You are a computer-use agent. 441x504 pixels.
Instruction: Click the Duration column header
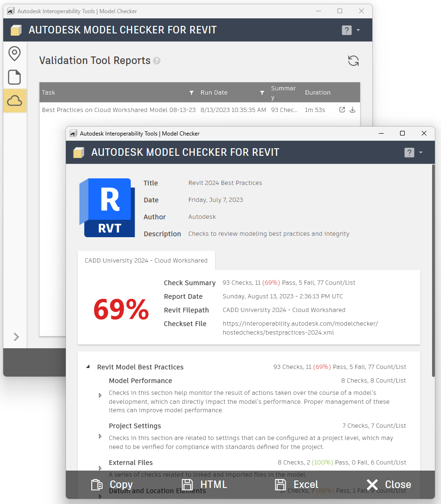[x=318, y=93]
